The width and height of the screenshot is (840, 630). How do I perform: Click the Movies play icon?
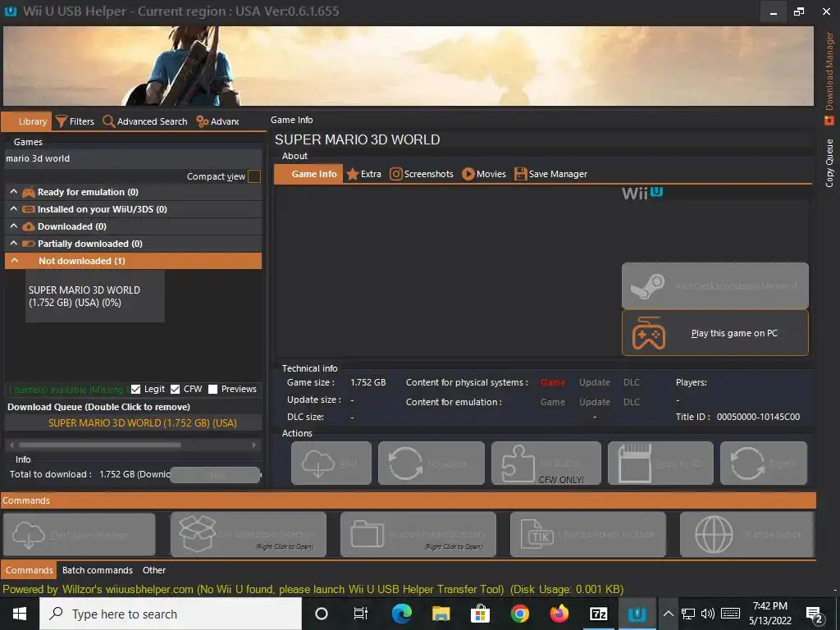(468, 174)
